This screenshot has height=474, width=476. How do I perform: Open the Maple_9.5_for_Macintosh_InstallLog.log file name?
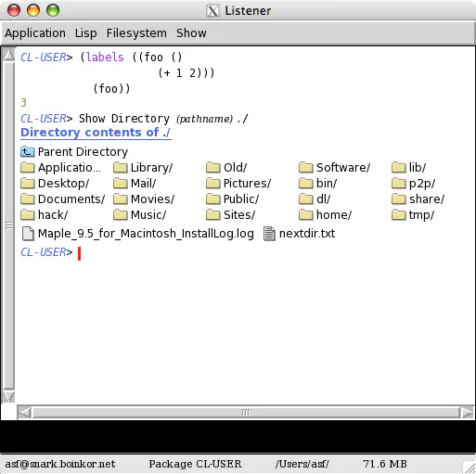click(x=146, y=234)
